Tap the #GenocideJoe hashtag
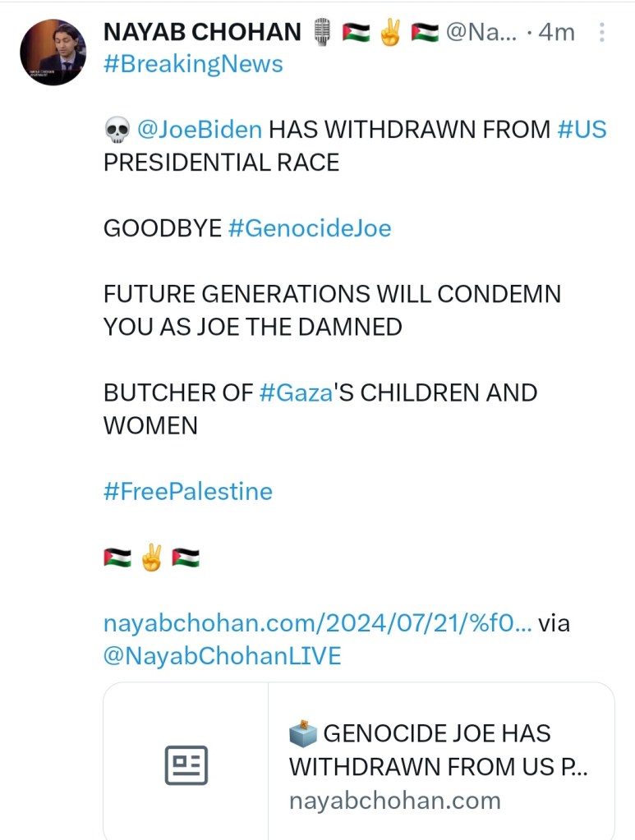The height and width of the screenshot is (840, 635). click(x=309, y=228)
